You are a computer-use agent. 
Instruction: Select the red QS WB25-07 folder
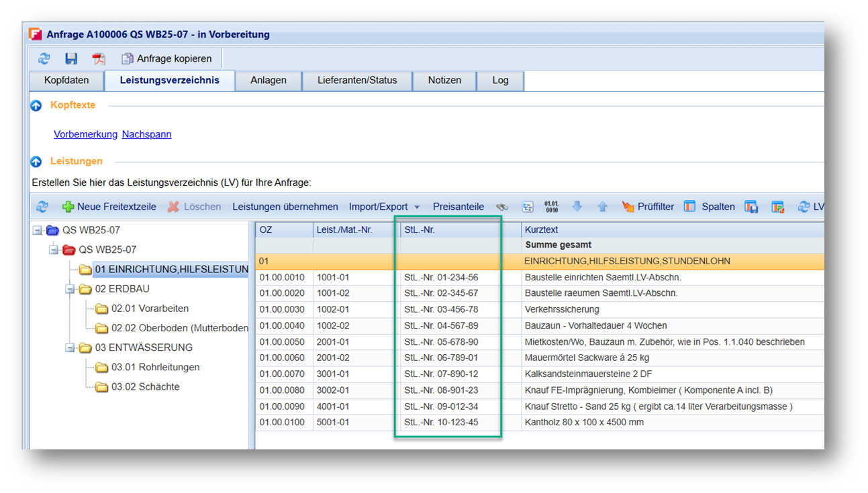99,250
